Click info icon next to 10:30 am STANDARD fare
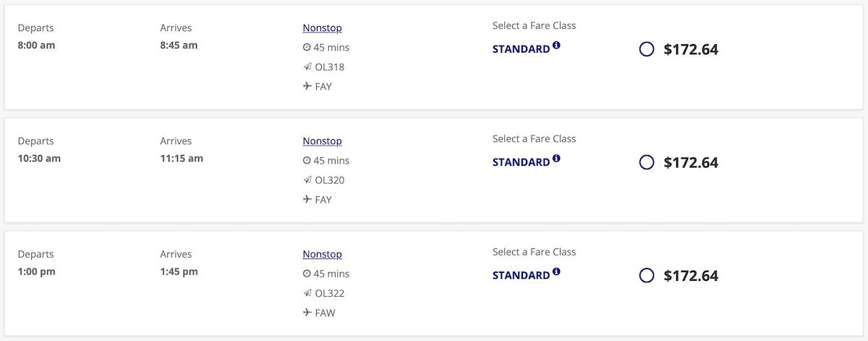This screenshot has width=868, height=341. (x=556, y=159)
